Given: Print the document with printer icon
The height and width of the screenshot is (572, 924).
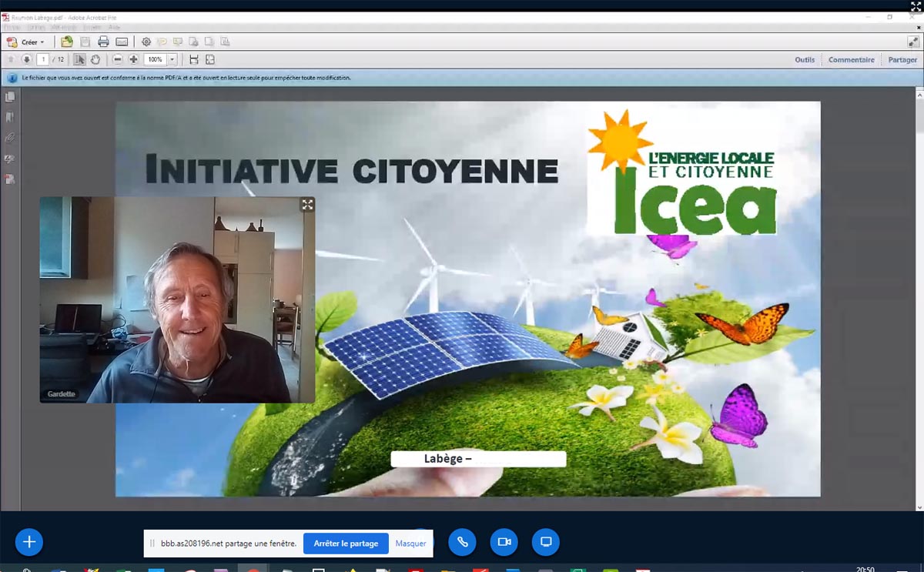Looking at the screenshot, I should point(103,42).
